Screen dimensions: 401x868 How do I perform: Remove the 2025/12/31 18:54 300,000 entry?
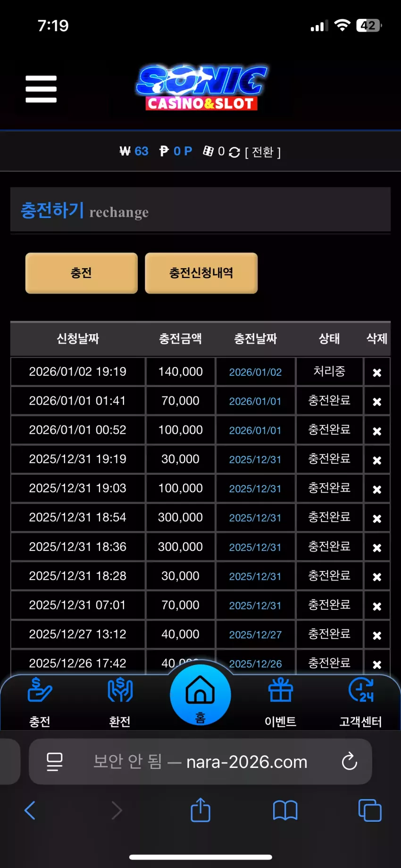[x=377, y=518]
